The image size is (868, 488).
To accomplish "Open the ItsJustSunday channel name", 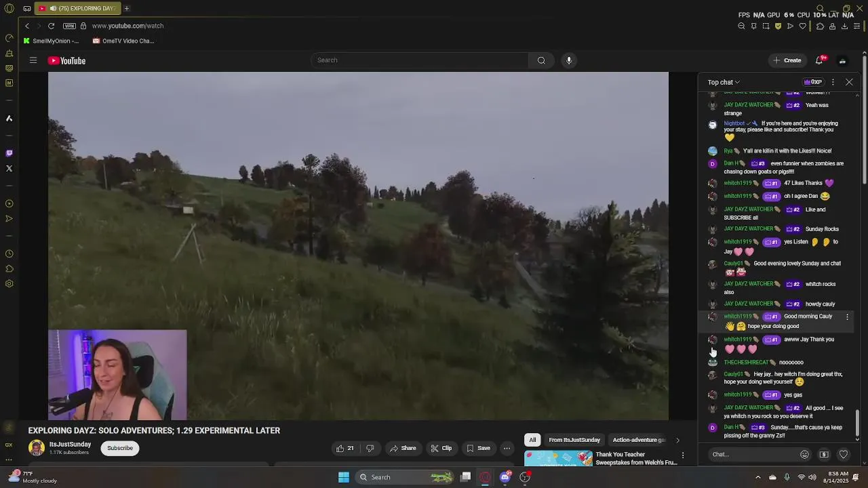I will tap(70, 445).
